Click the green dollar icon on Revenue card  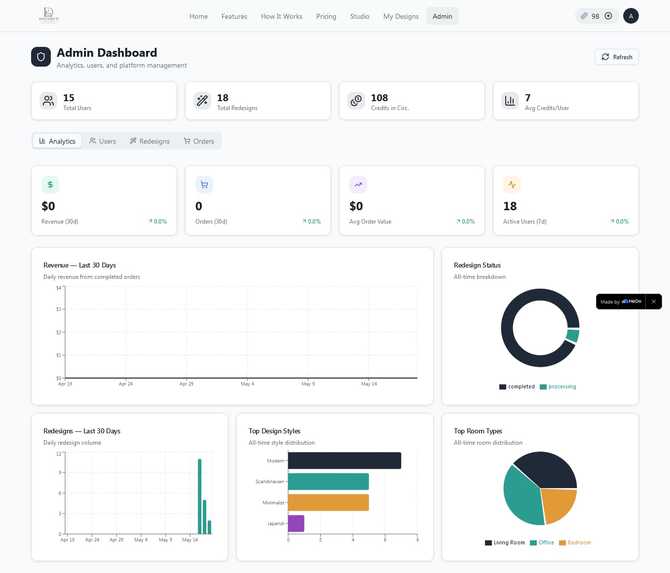tap(50, 185)
